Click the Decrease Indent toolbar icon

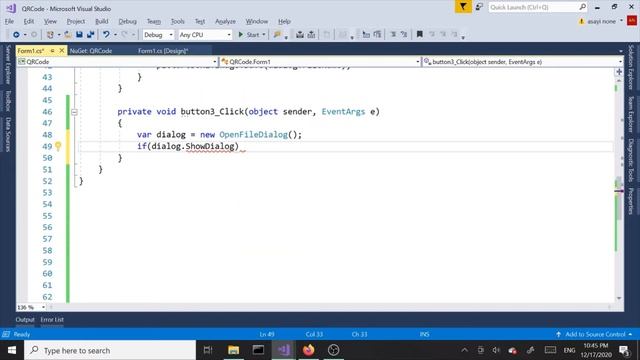pos(366,35)
